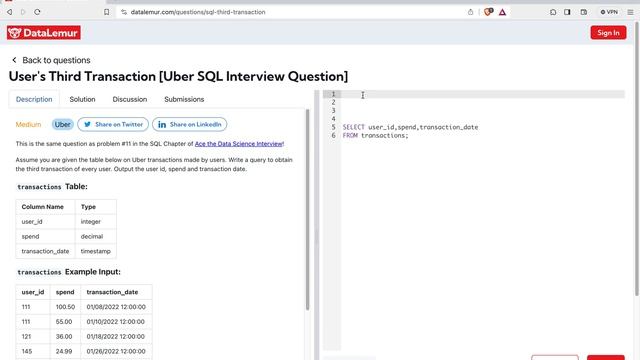Go back via Back to questions link
640x360 pixels.
[56, 60]
